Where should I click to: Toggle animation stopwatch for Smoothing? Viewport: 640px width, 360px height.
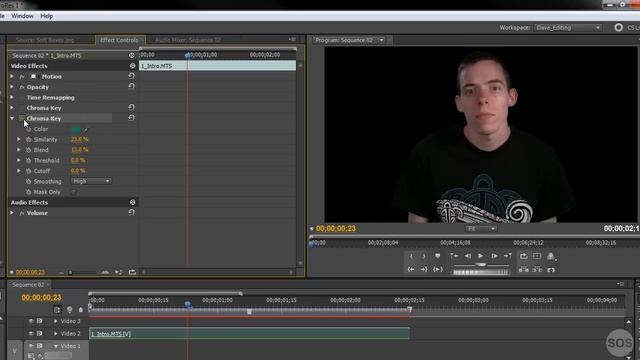click(x=29, y=181)
